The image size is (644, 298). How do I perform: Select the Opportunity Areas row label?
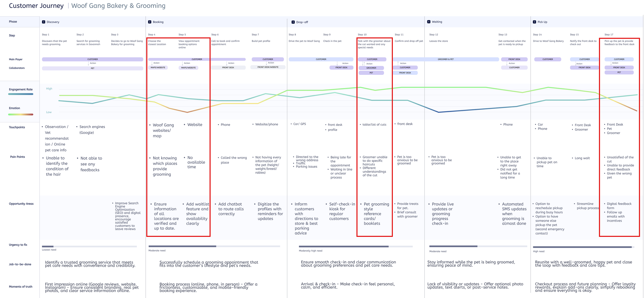(21, 204)
